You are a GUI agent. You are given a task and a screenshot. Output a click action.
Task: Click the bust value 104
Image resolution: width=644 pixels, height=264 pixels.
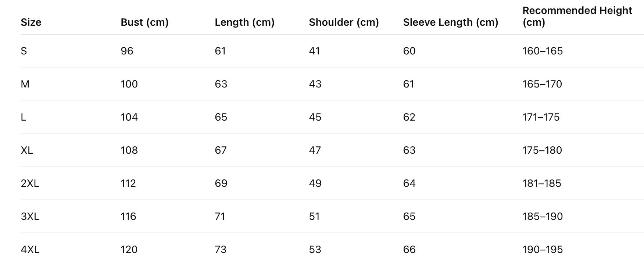(129, 117)
